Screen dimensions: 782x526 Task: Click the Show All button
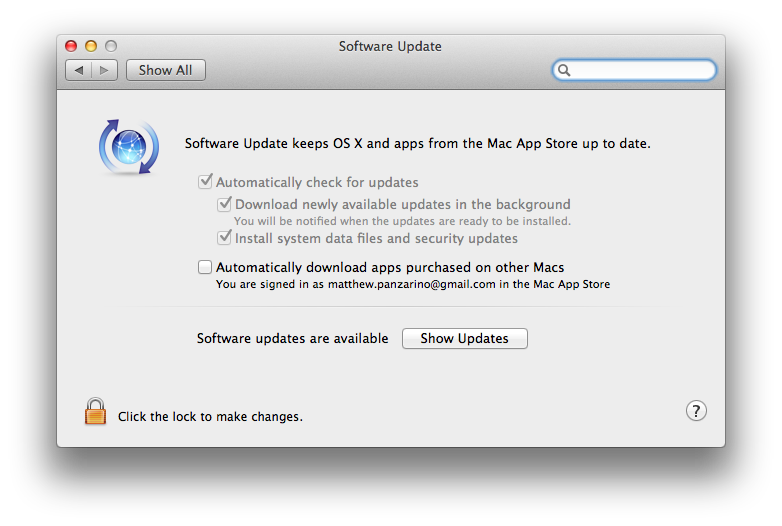[x=166, y=70]
